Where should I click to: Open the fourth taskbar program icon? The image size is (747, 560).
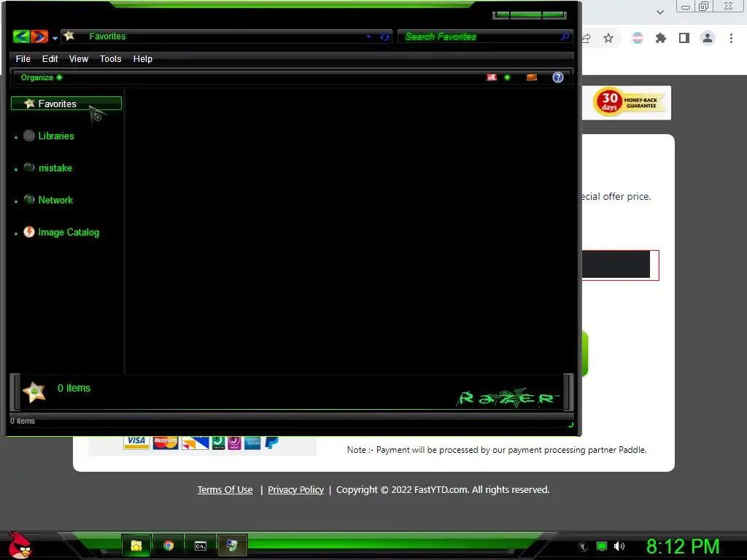[232, 545]
